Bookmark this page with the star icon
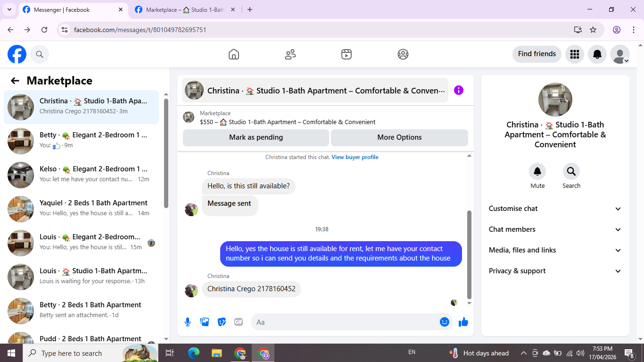This screenshot has height=362, width=644. click(x=593, y=30)
